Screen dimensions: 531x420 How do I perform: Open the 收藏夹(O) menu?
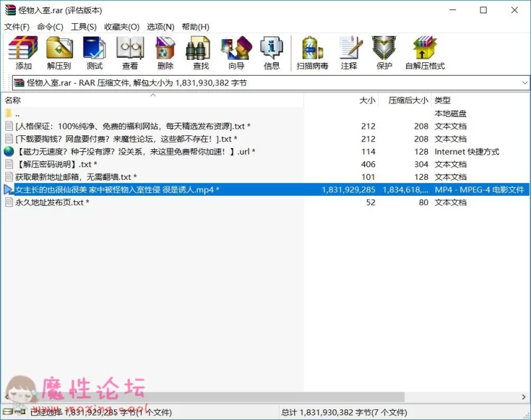coord(121,27)
